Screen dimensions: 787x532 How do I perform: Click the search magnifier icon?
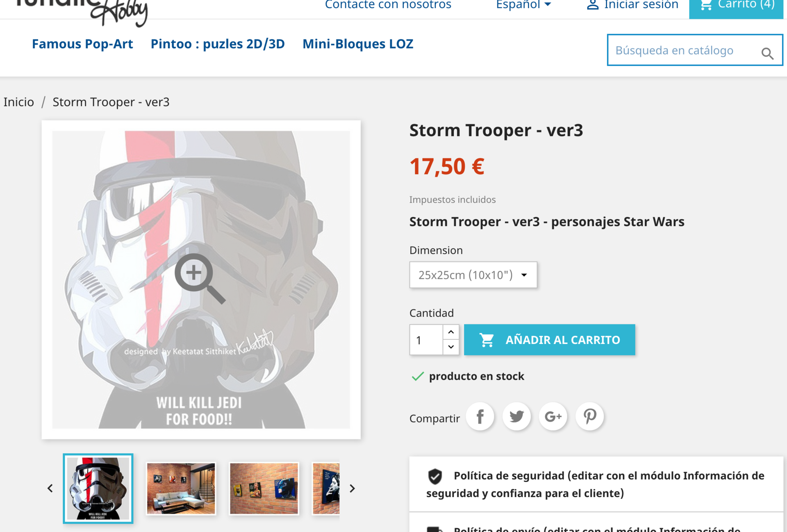[x=767, y=53]
